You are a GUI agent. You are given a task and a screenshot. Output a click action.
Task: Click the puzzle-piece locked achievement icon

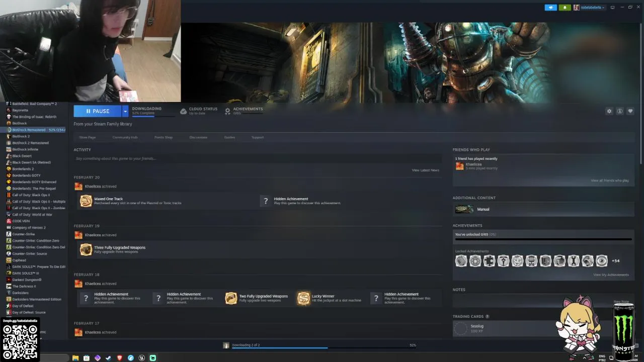(x=490, y=261)
